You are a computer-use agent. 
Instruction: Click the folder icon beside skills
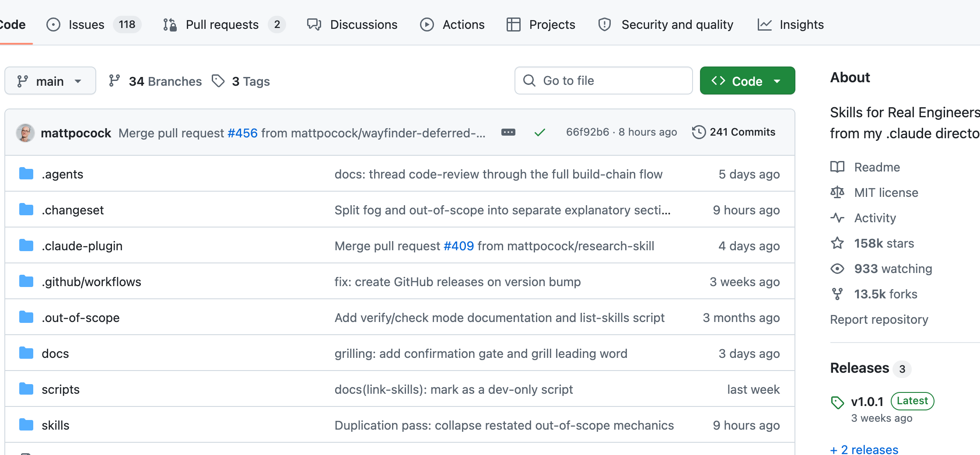(26, 425)
